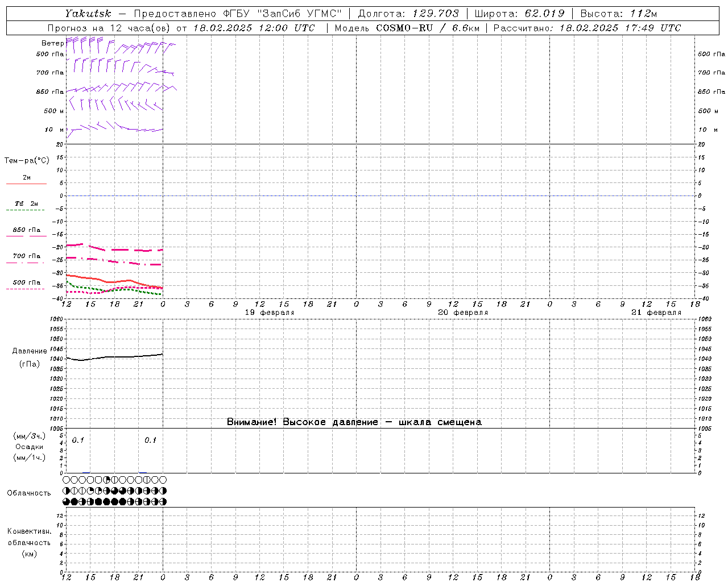This screenshot has width=728, height=582.
Task: Click the dash-dot line sample under 700 гПа legend
Action: pos(26,263)
